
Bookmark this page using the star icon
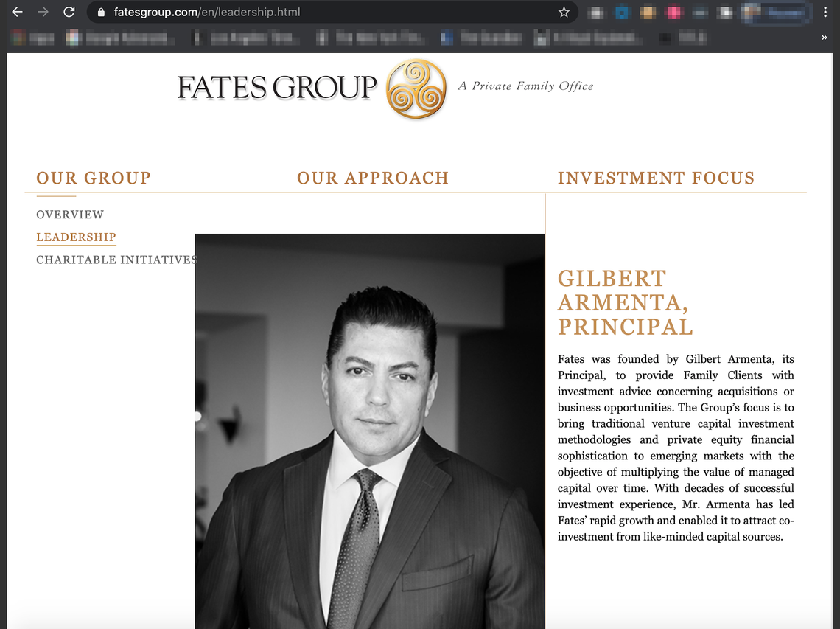point(564,12)
